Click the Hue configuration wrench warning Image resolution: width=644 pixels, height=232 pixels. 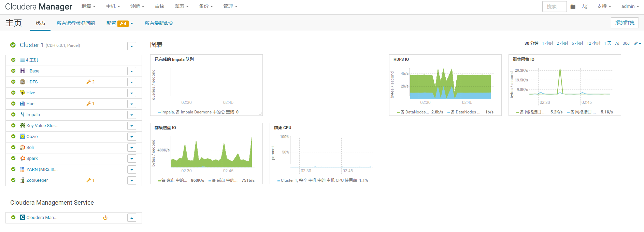(x=90, y=104)
